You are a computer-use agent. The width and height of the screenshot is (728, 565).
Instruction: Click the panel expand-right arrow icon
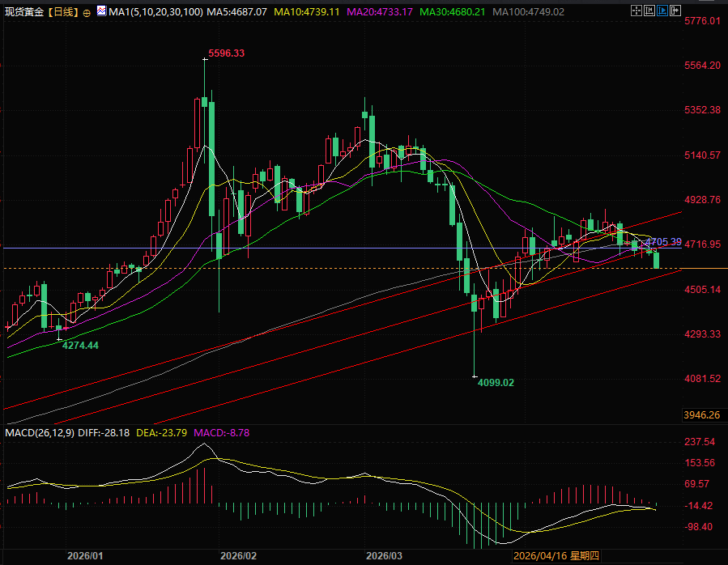675,11
